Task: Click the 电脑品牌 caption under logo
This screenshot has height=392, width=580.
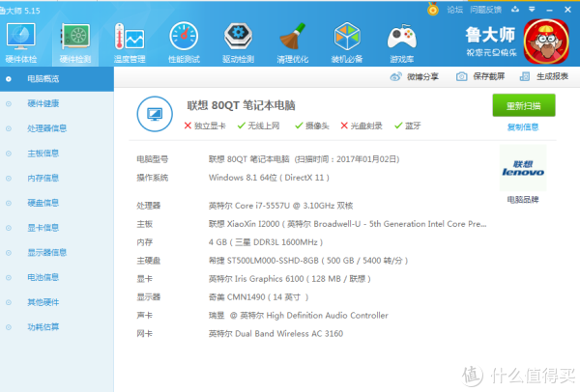Action: [x=523, y=200]
